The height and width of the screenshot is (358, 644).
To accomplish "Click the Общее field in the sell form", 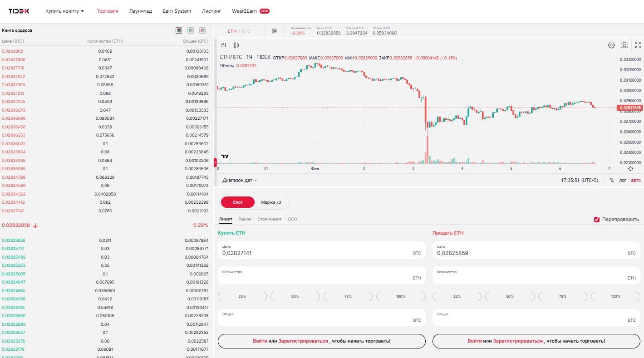I will [536, 317].
